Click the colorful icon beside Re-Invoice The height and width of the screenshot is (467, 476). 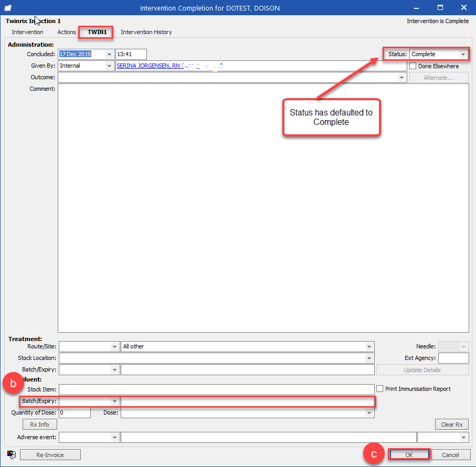[12, 454]
